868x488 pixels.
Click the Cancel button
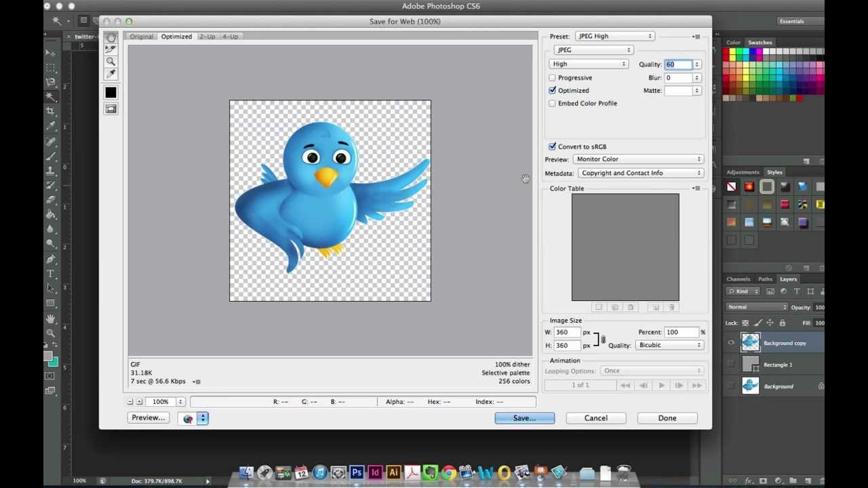point(595,418)
